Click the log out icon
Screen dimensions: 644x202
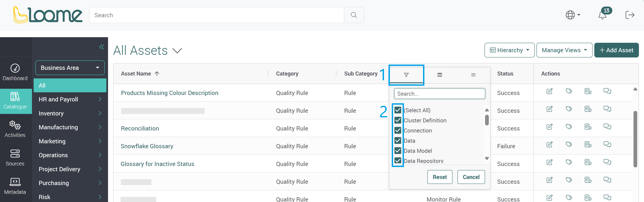coord(630,15)
